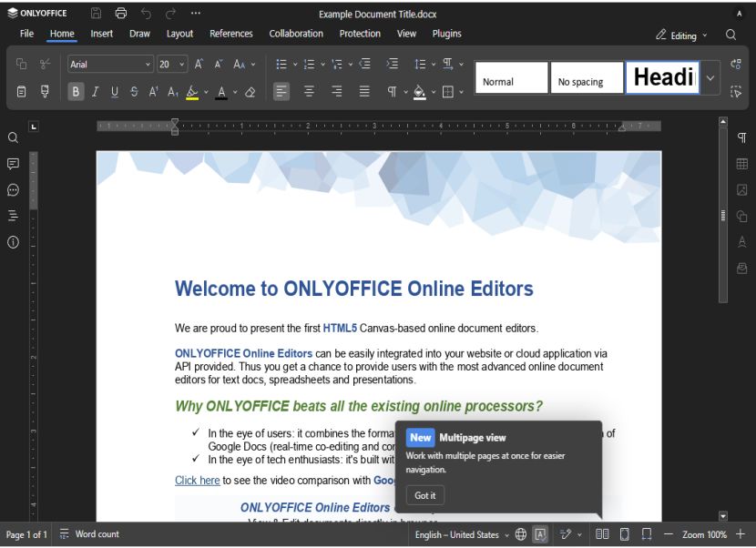Toggle italic formatting
The height and width of the screenshot is (548, 756).
point(96,92)
